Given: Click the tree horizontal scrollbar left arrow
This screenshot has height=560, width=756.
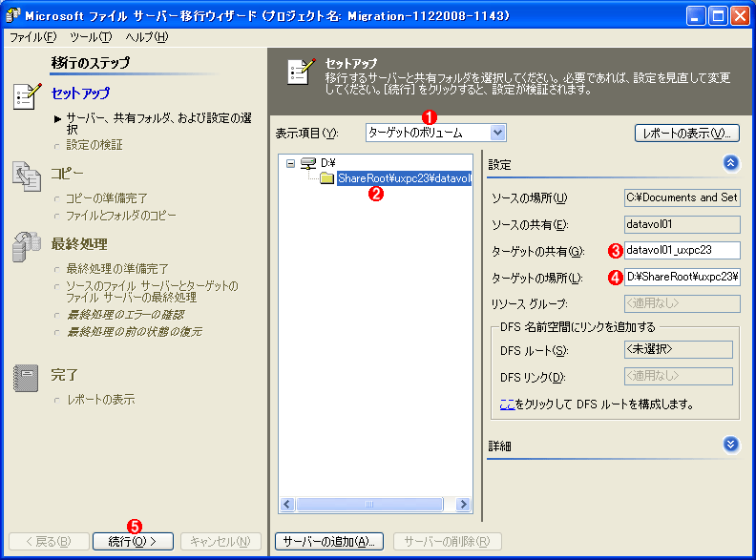Looking at the screenshot, I should (287, 504).
